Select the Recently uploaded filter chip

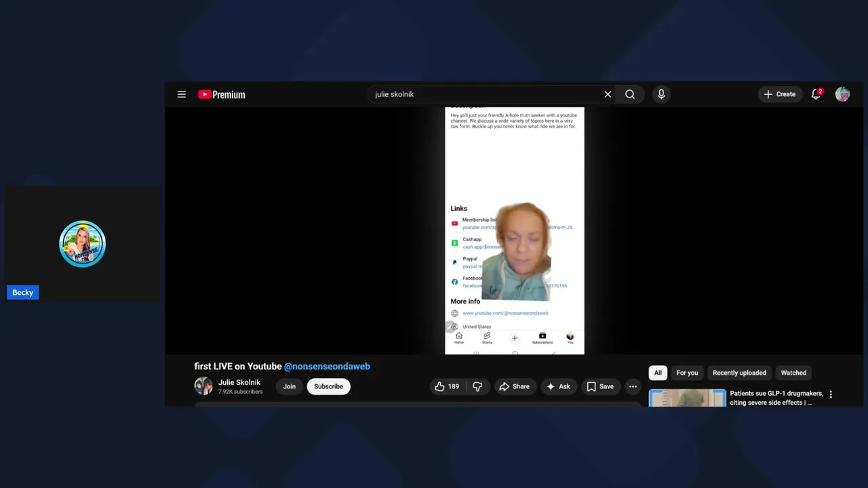739,373
